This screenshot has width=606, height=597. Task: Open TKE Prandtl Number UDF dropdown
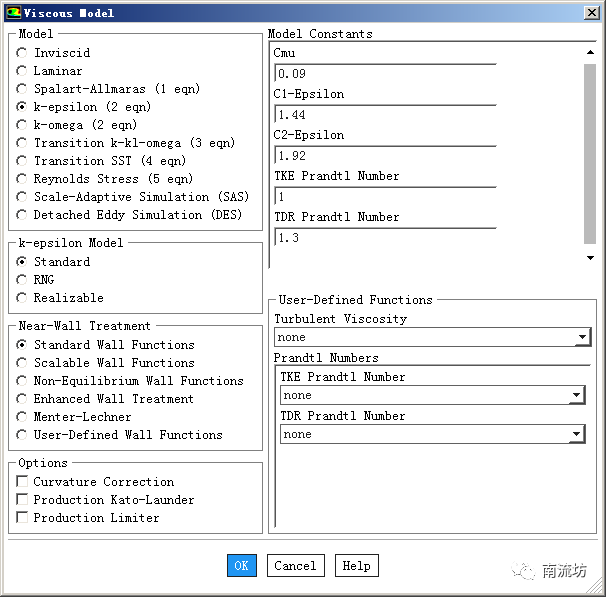433,395
